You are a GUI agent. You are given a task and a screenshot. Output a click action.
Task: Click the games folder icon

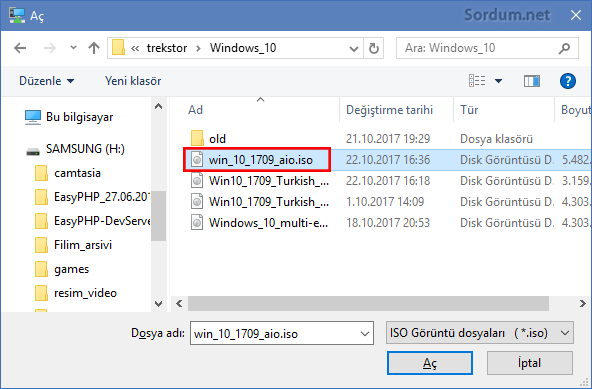click(x=41, y=270)
